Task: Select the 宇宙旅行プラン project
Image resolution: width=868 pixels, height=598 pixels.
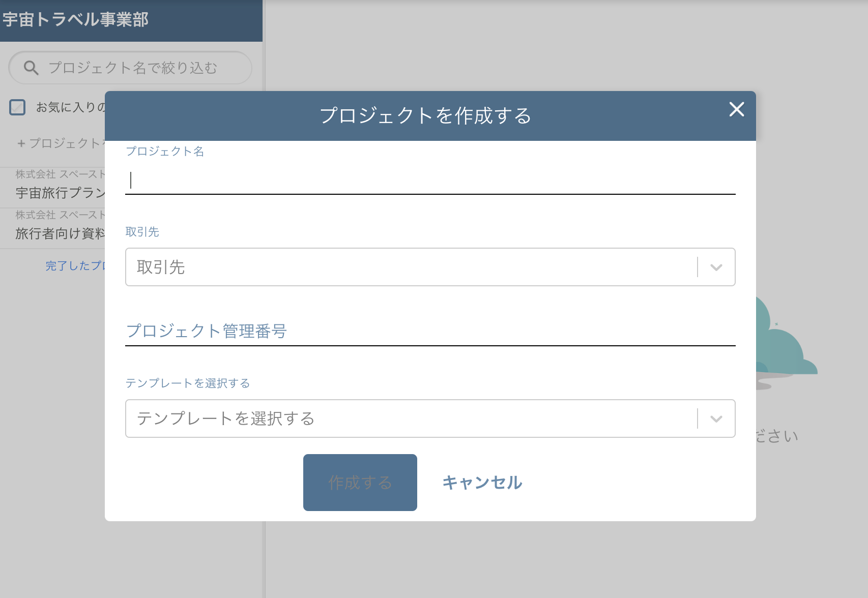Action: (x=59, y=193)
